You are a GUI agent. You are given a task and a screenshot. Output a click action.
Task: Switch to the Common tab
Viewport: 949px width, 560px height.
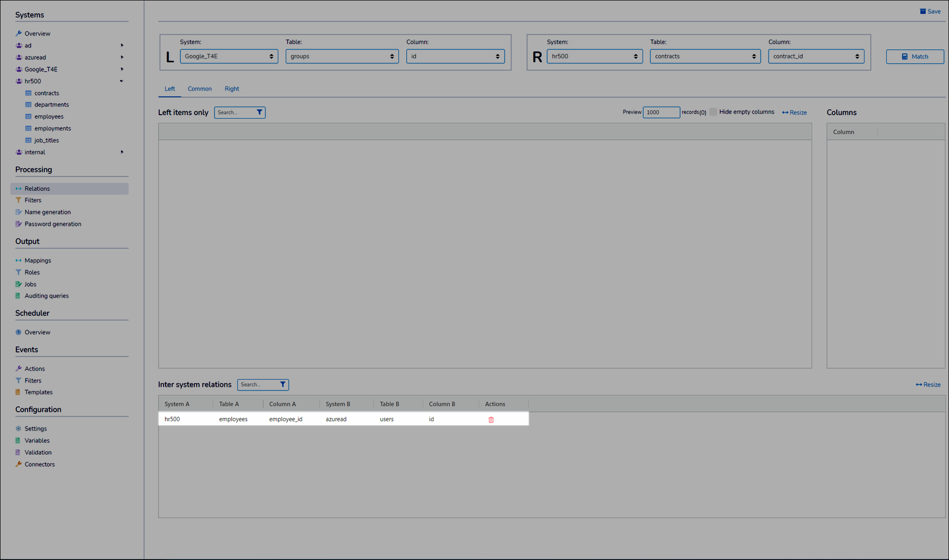coord(200,89)
